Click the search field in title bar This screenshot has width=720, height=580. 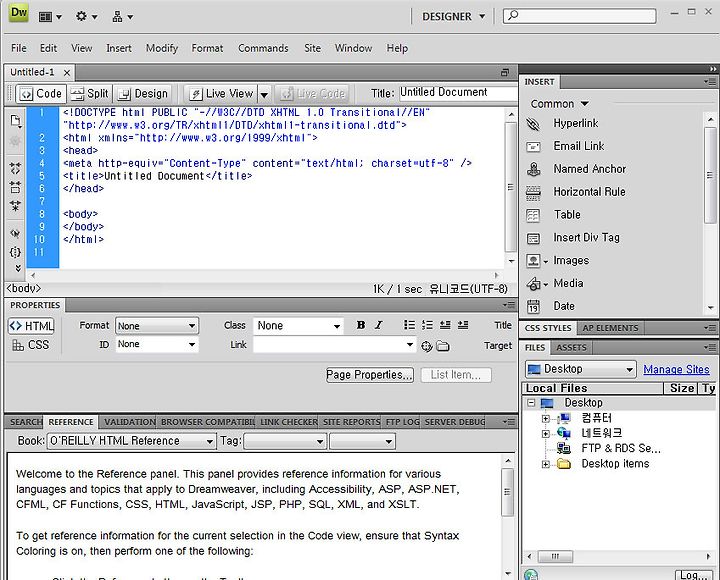(x=579, y=16)
